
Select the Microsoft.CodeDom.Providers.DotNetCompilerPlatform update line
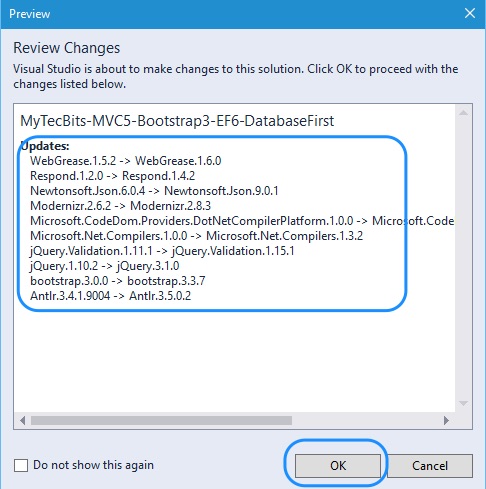242,221
